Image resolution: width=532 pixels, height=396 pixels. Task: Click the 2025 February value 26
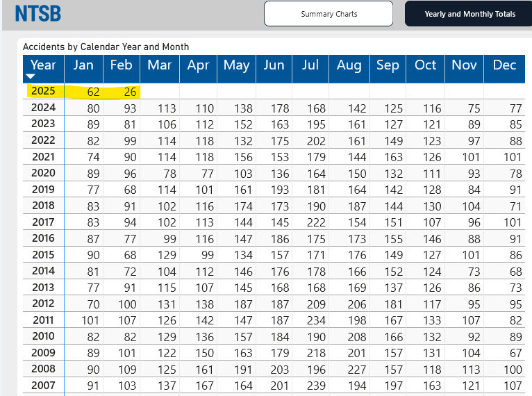pos(130,92)
